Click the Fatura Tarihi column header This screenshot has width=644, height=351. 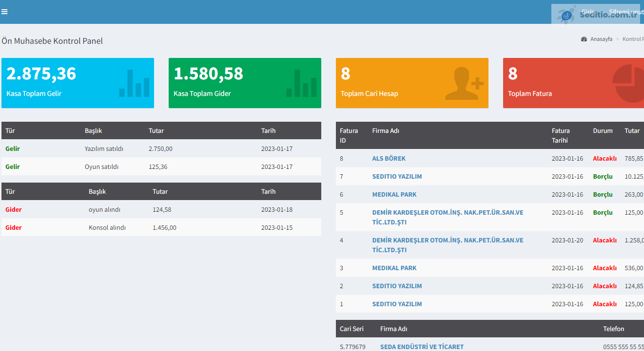561,135
